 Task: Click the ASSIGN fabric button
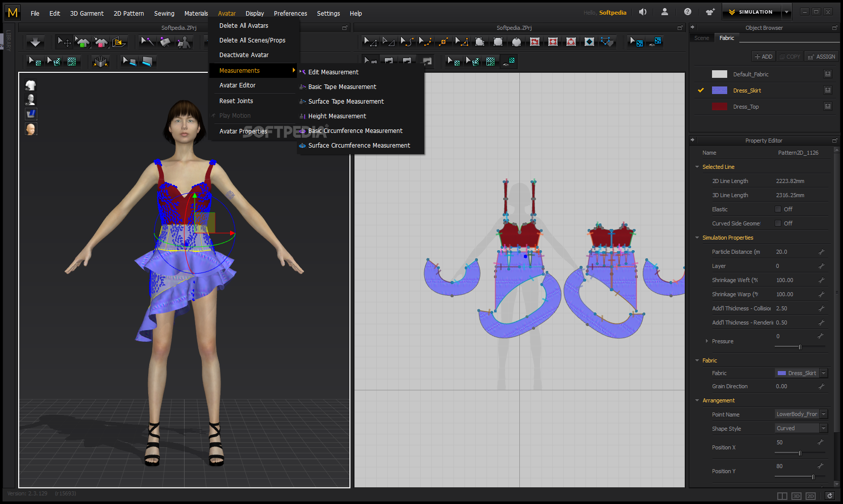coord(821,57)
